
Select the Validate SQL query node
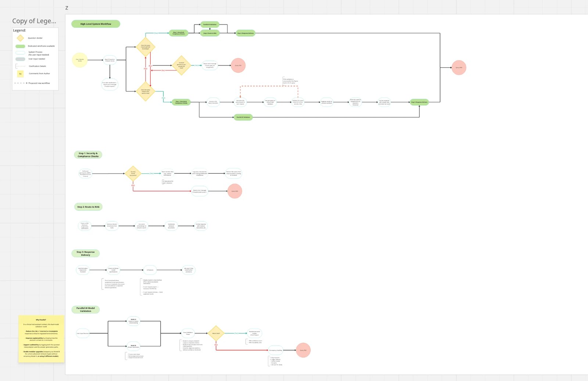point(298,102)
